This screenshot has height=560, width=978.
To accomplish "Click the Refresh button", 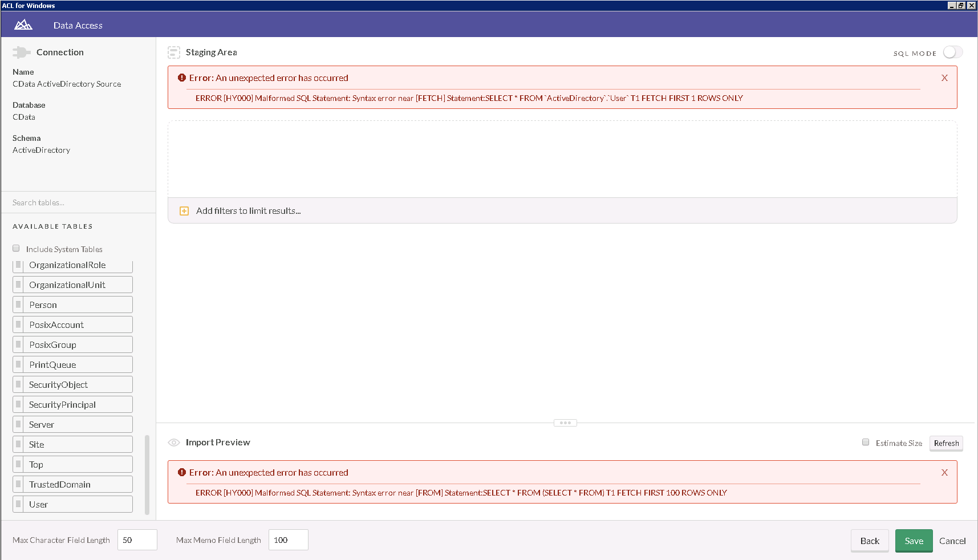I will (x=946, y=443).
